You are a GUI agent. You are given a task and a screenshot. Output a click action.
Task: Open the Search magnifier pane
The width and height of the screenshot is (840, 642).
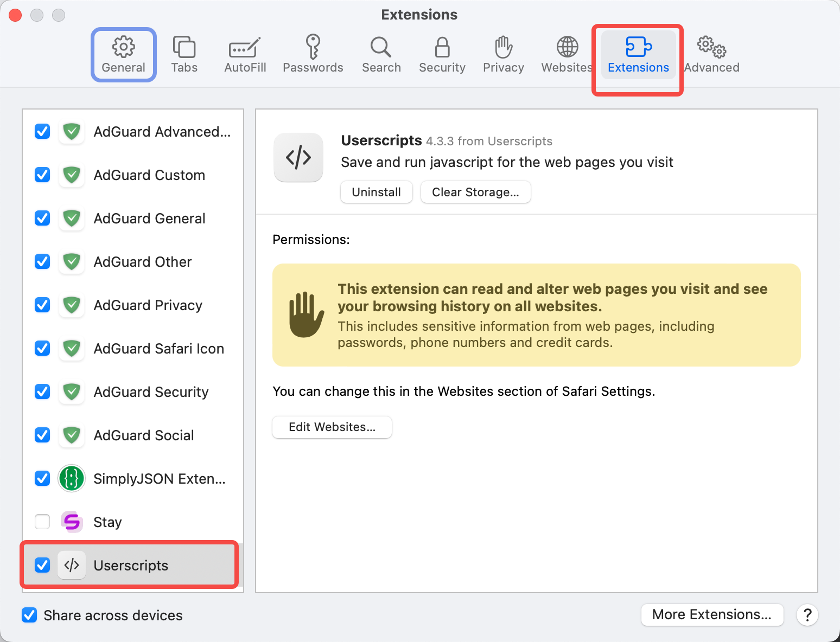point(381,47)
